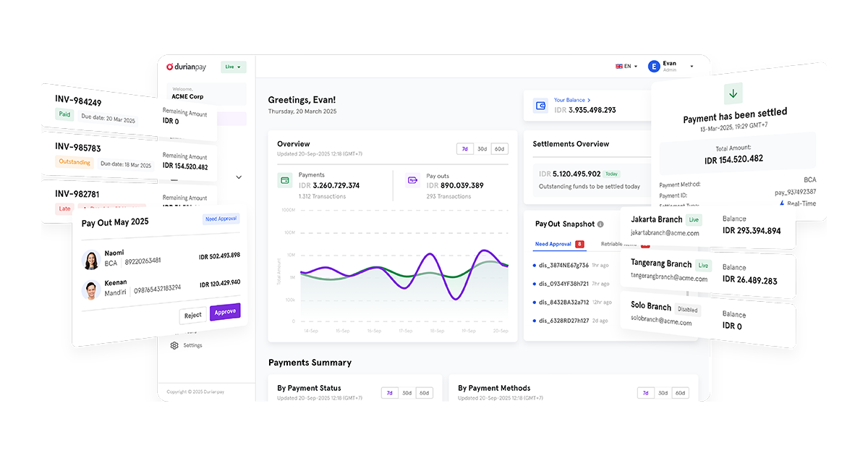
Task: Select 7d range in By Payment Methods
Action: point(645,393)
